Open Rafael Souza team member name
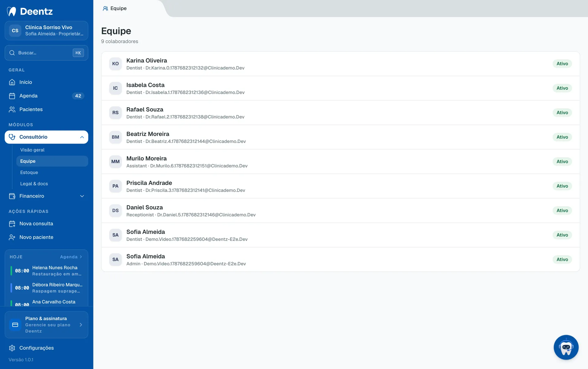This screenshot has height=369, width=588. coord(145,110)
